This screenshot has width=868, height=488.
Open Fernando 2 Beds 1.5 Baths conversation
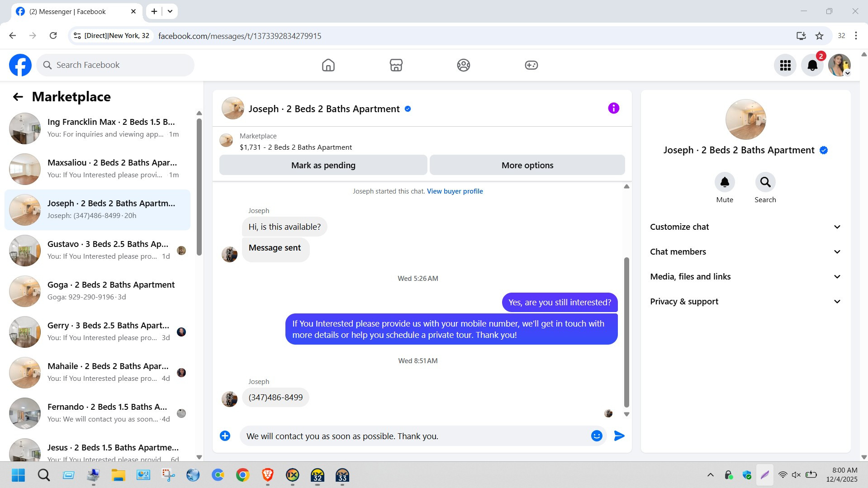(x=97, y=413)
